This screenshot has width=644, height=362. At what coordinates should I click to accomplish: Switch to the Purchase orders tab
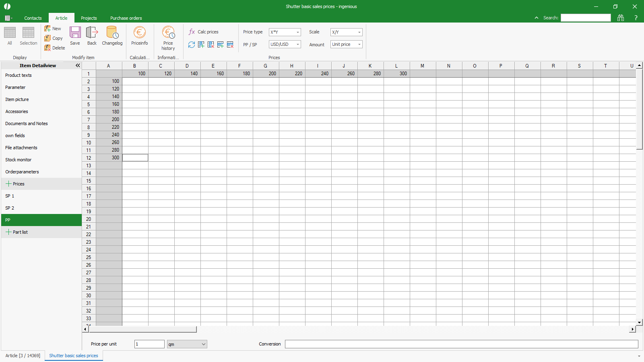point(126,18)
